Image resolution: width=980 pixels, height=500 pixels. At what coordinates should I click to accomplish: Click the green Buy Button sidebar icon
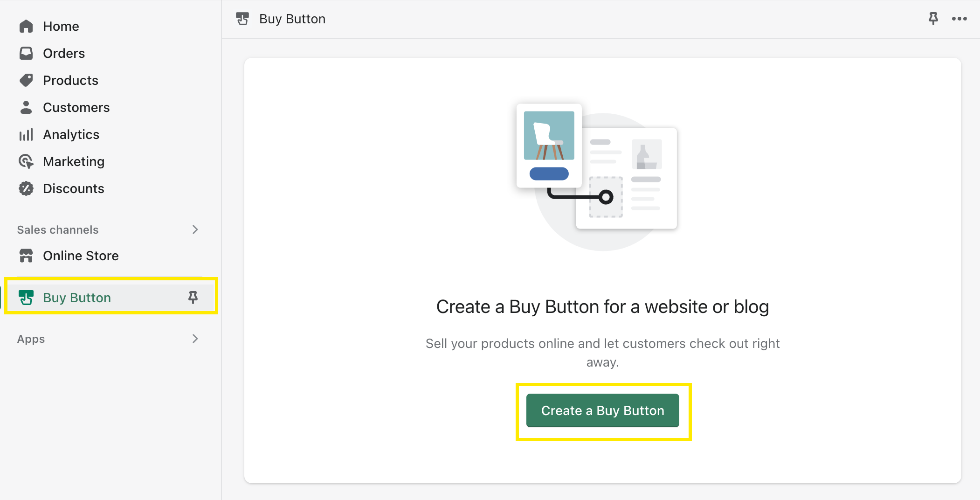click(26, 297)
